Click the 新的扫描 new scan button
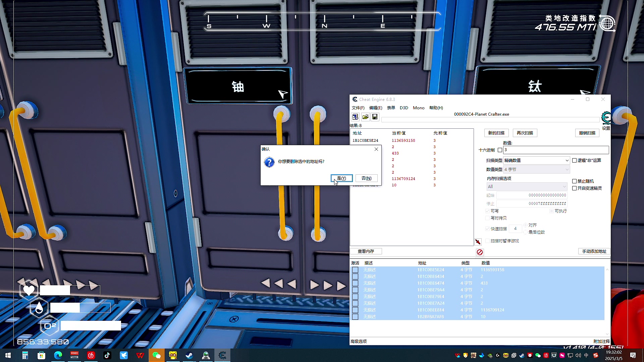This screenshot has height=362, width=644. coord(496,133)
